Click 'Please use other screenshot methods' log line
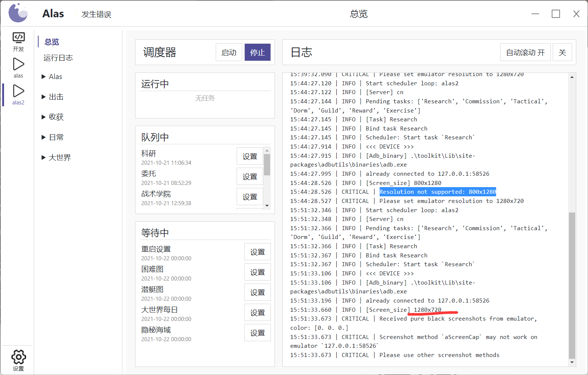Image resolution: width=588 pixels, height=375 pixels. click(x=439, y=355)
